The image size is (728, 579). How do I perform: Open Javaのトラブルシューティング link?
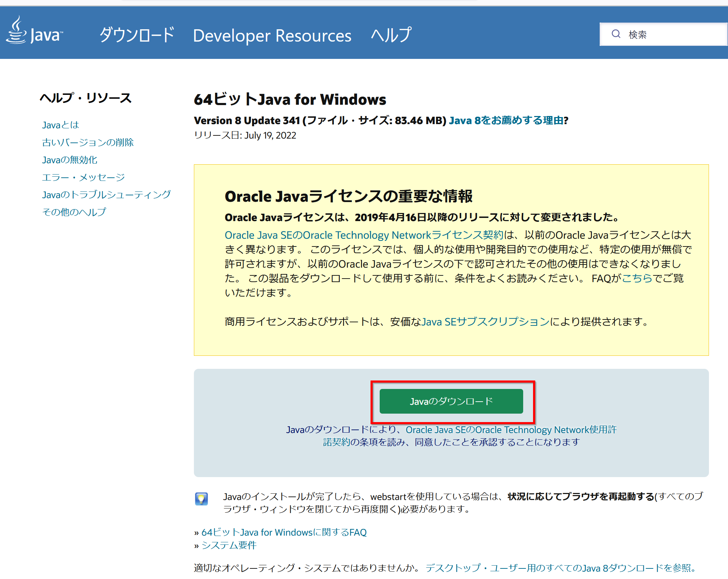(x=106, y=195)
